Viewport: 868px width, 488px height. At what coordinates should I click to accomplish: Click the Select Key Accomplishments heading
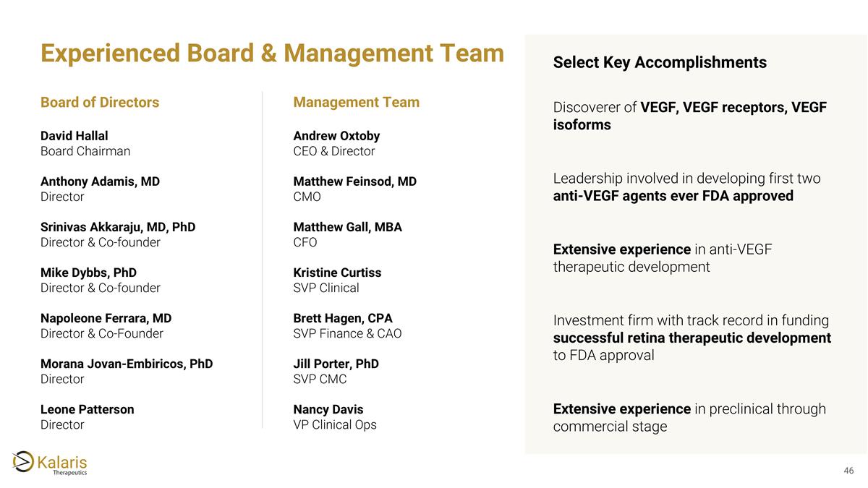(660, 63)
